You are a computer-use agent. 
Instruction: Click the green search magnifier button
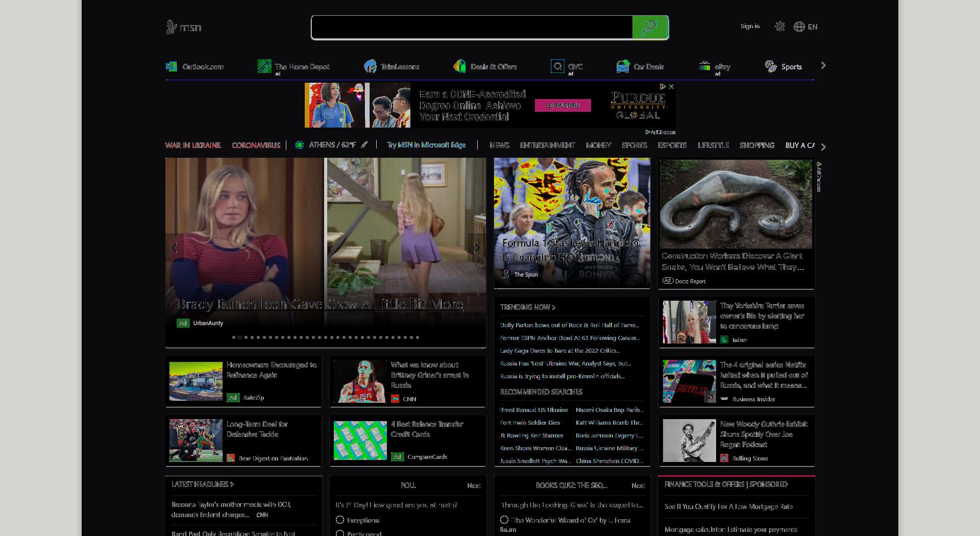pos(650,27)
